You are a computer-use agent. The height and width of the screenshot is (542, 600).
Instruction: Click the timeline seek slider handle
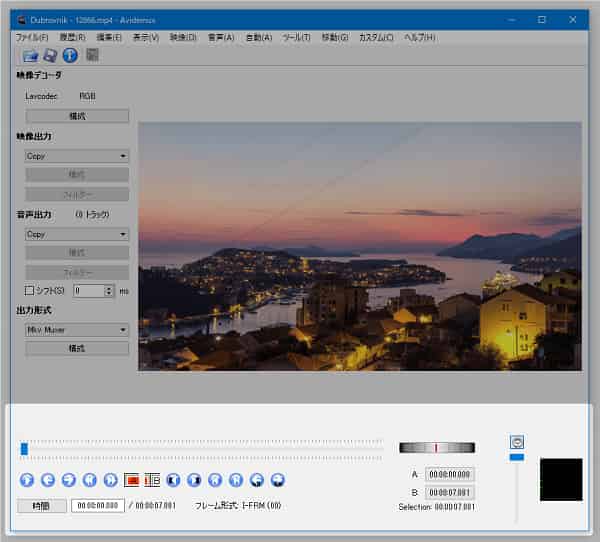click(24, 449)
